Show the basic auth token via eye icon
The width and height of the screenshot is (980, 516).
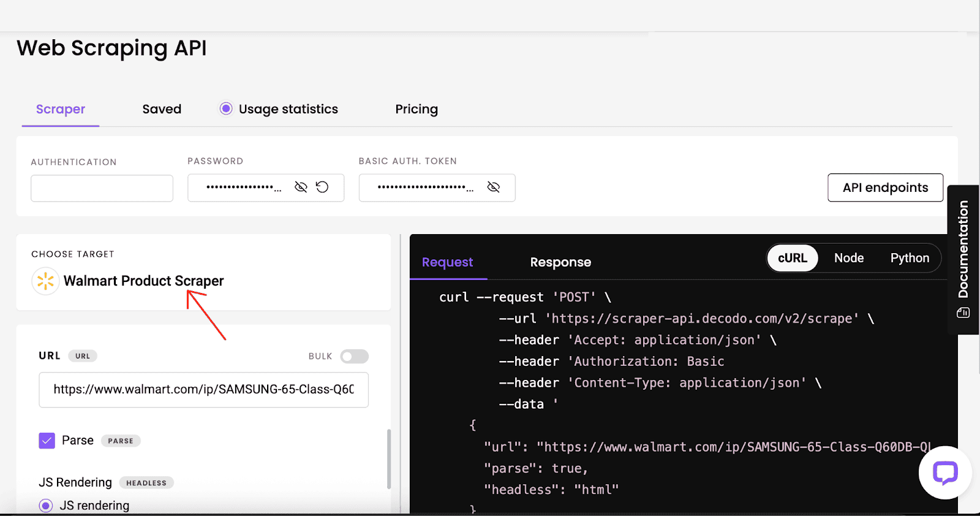494,187
